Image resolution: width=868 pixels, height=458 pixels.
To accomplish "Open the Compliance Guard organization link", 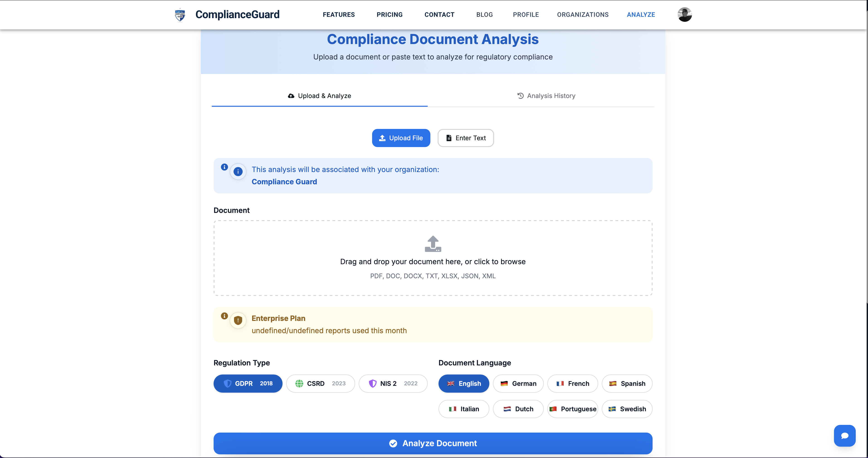I will pos(284,181).
